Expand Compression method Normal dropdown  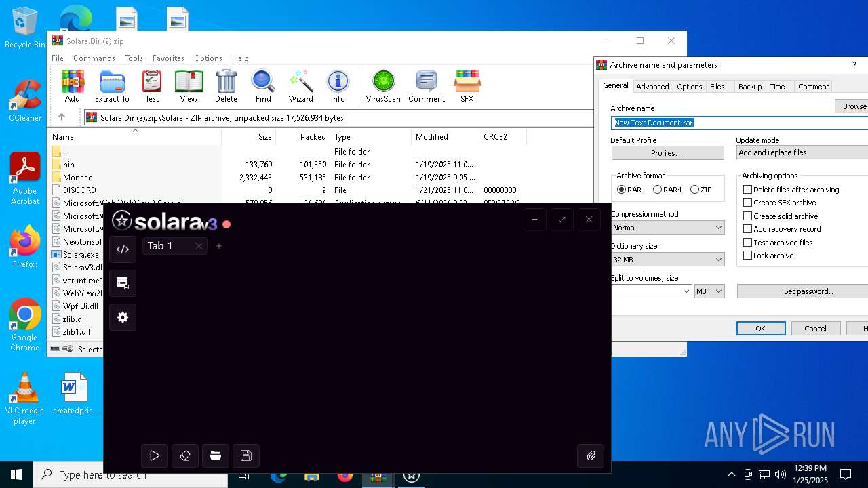668,228
